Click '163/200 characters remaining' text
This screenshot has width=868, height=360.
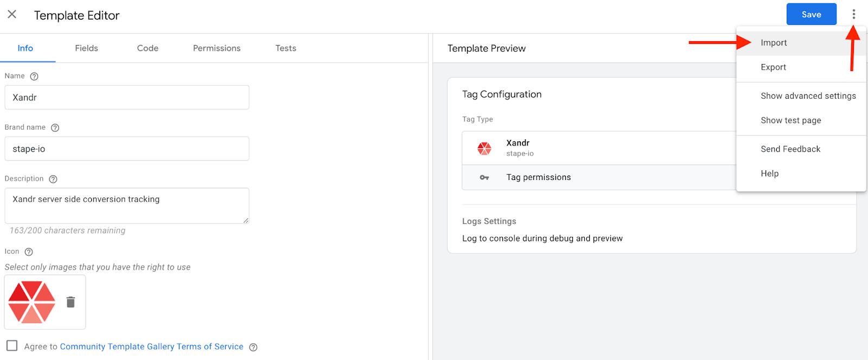pos(67,230)
